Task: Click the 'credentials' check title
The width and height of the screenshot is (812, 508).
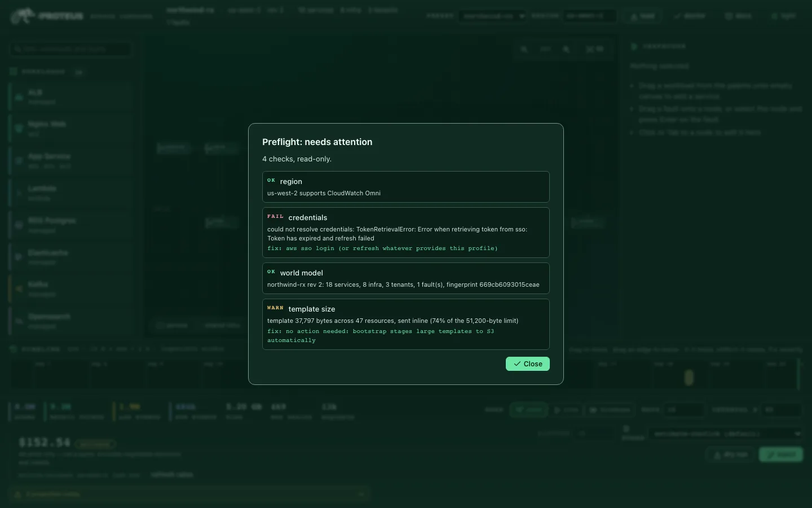Action: [x=308, y=217]
